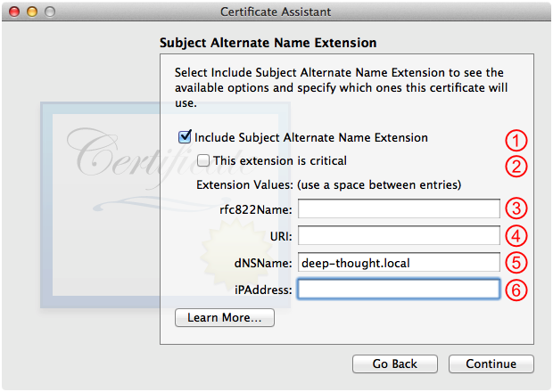Zoom window with the green button
The width and height of the screenshot is (553, 392).
point(48,12)
